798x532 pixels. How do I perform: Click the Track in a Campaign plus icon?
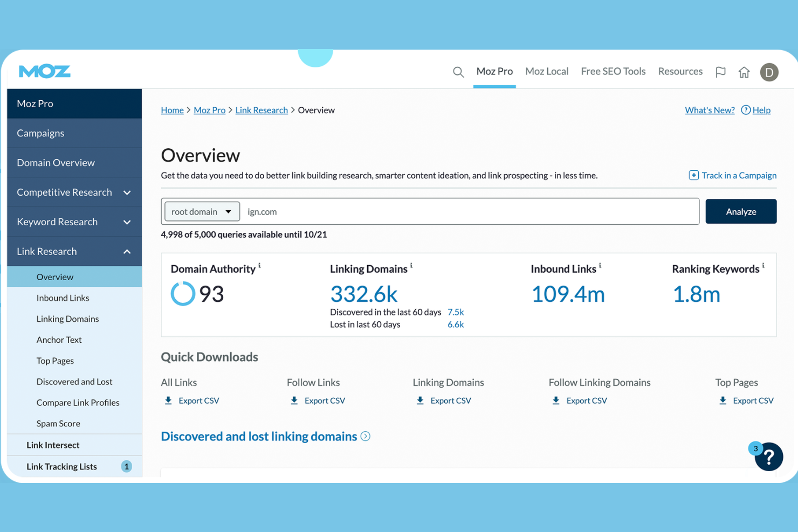[x=693, y=175]
